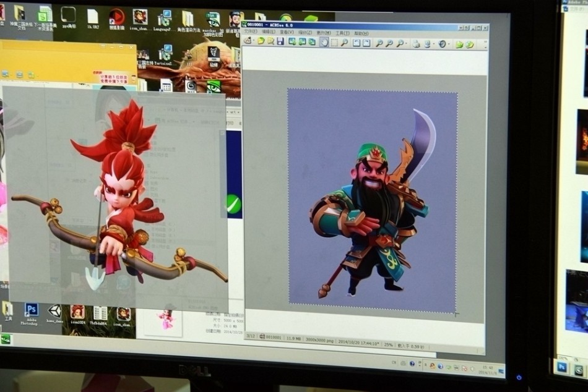Click the green icon at taskbar left edge
Viewport: 588px width, 392px height.
click(x=5, y=339)
